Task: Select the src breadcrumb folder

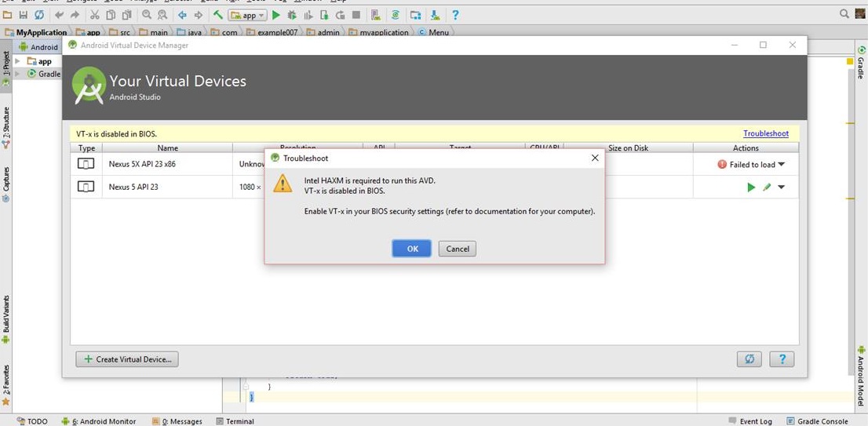Action: [119, 33]
